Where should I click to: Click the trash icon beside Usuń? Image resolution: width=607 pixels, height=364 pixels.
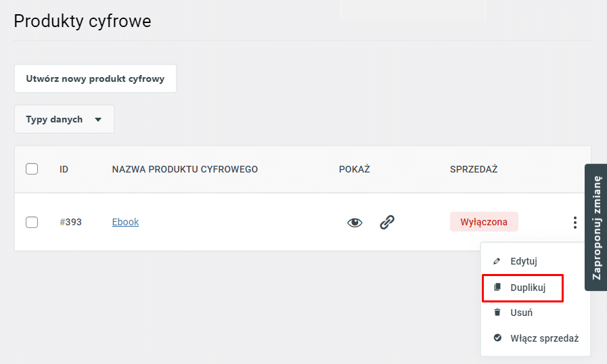click(497, 312)
